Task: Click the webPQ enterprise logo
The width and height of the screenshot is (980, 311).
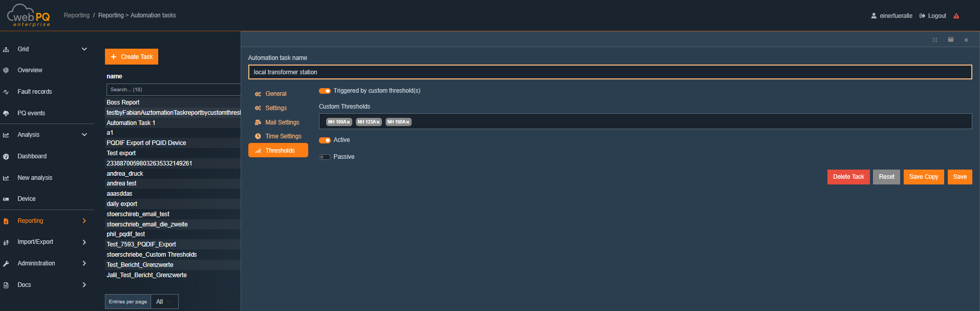Action: pos(29,15)
